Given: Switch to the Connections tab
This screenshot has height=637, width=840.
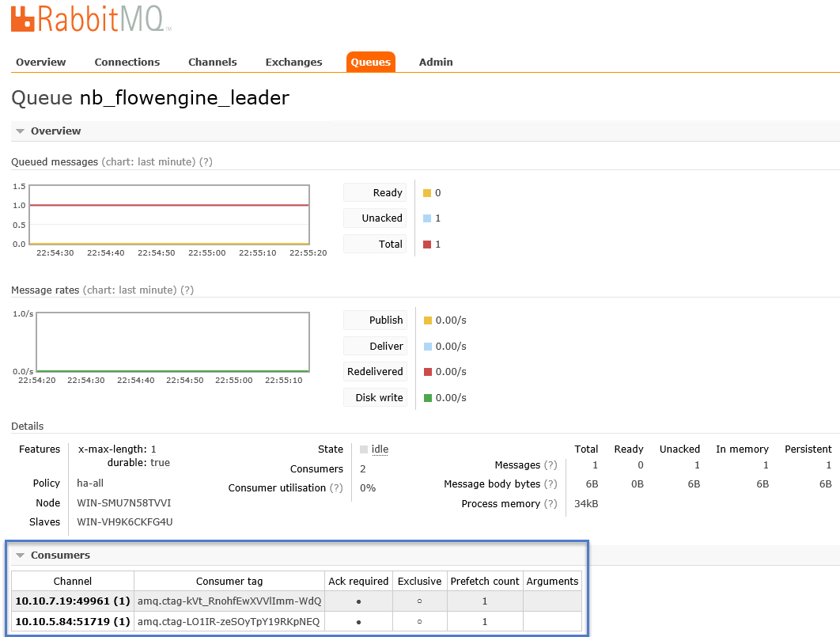Looking at the screenshot, I should [127, 63].
